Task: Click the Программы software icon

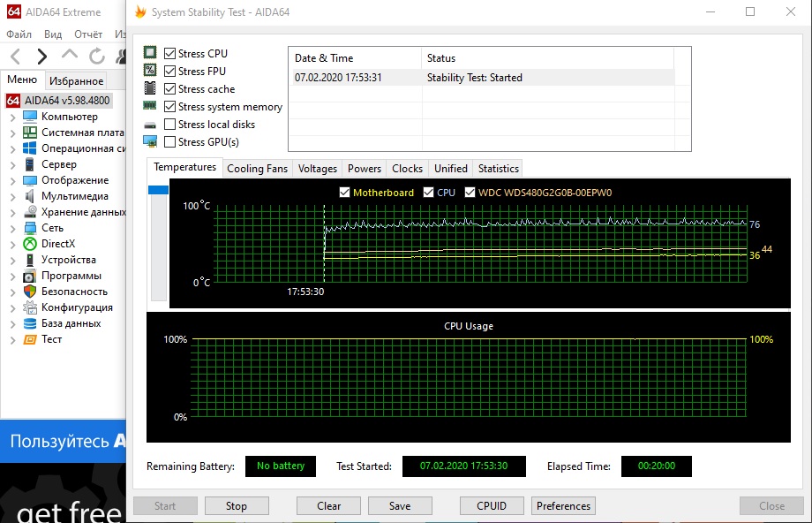Action: click(30, 276)
